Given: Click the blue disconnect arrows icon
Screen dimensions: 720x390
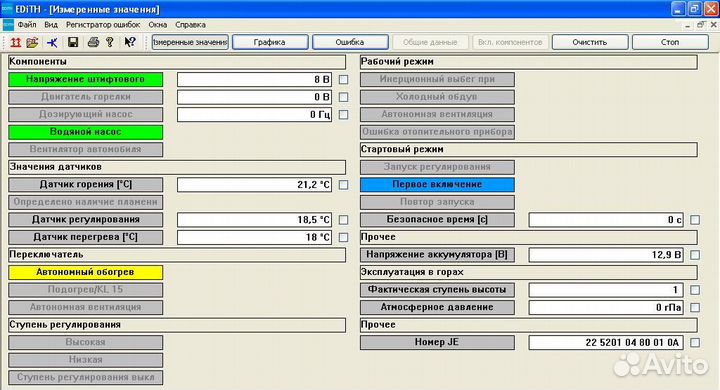Looking at the screenshot, I should pos(52,42).
